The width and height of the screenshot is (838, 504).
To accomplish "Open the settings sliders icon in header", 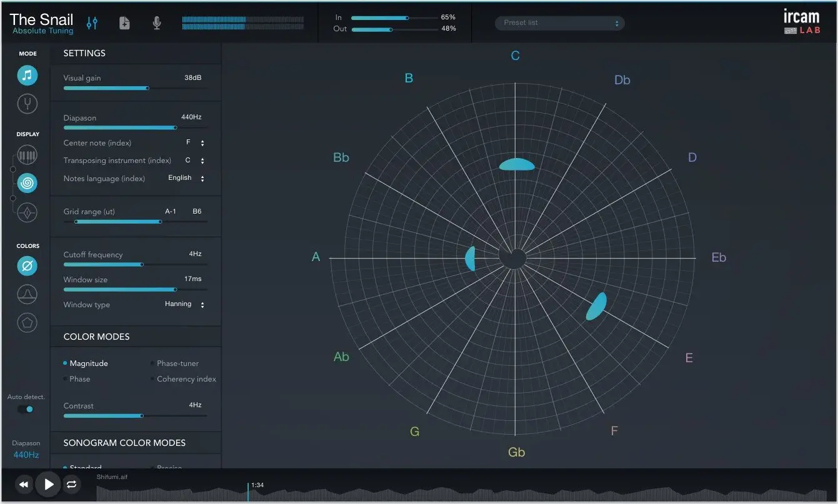I will [x=92, y=23].
